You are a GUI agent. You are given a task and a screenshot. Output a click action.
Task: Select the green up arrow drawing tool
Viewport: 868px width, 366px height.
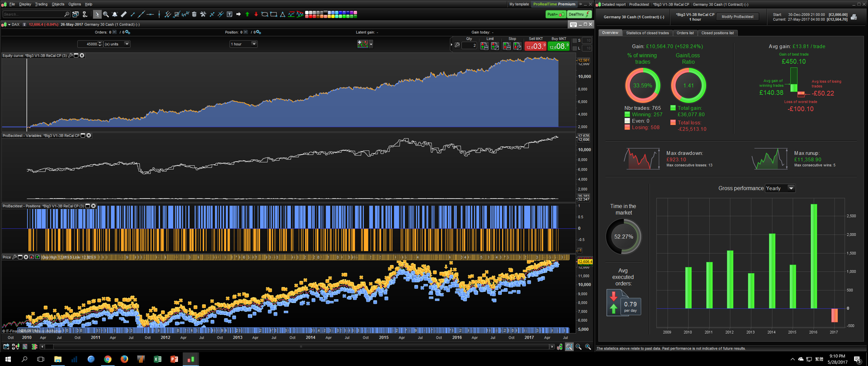[247, 14]
